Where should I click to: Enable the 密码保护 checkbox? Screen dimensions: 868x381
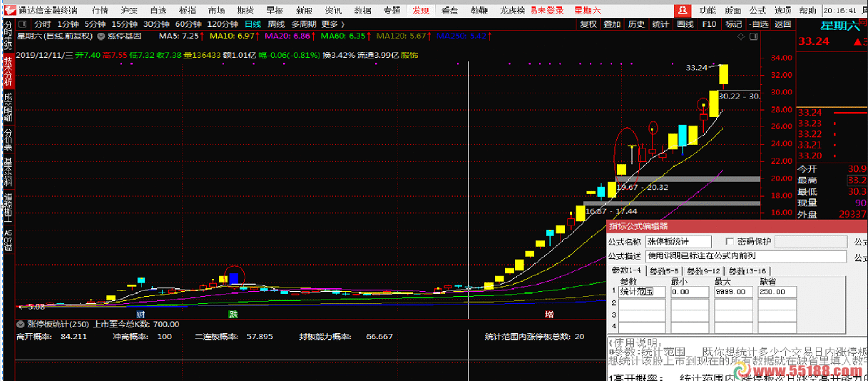click(729, 242)
